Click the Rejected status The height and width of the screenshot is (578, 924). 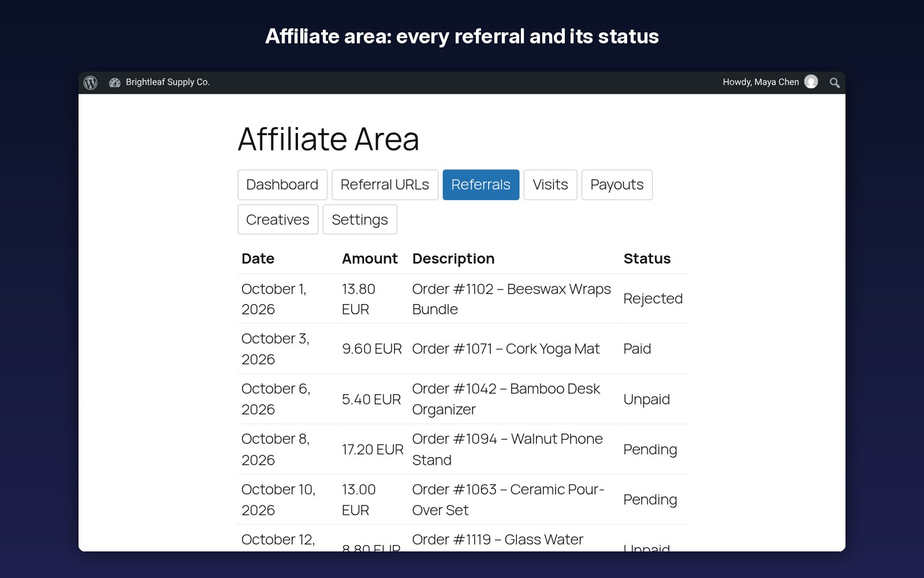coord(653,299)
